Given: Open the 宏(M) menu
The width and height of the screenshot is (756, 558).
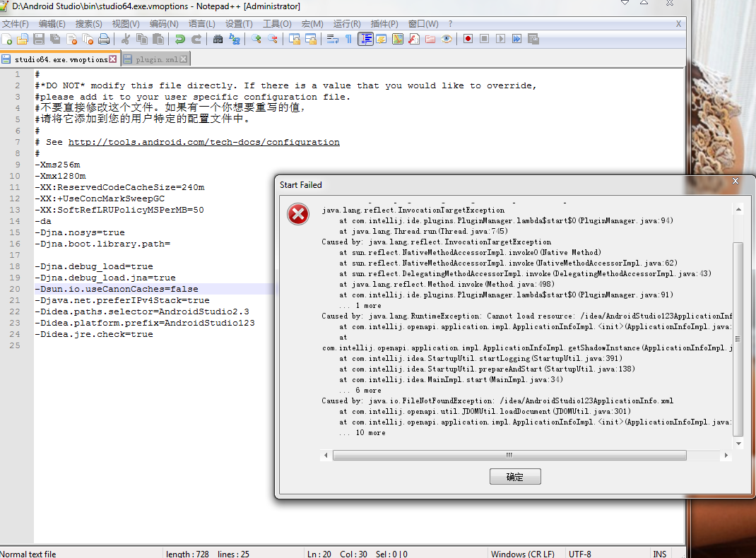Looking at the screenshot, I should tap(312, 23).
